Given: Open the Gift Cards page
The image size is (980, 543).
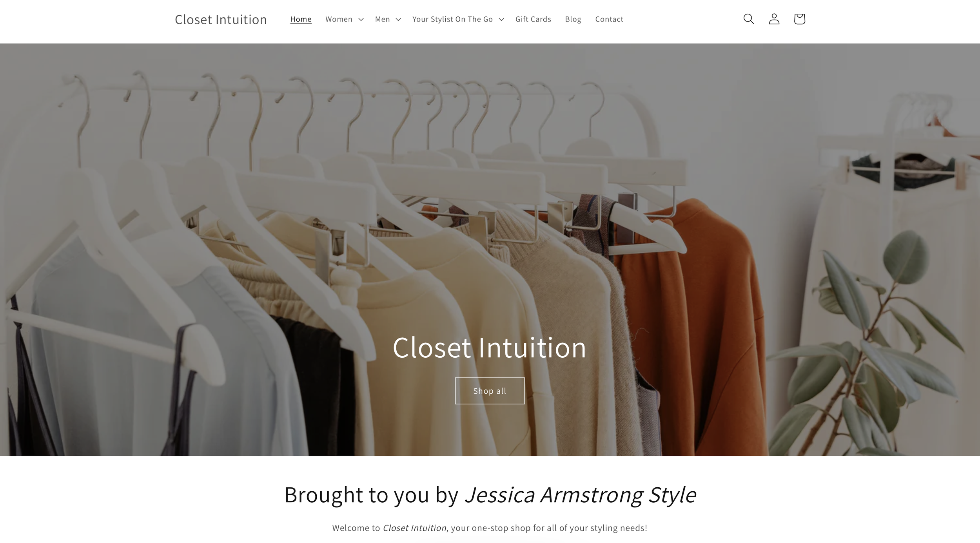Looking at the screenshot, I should 533,19.
